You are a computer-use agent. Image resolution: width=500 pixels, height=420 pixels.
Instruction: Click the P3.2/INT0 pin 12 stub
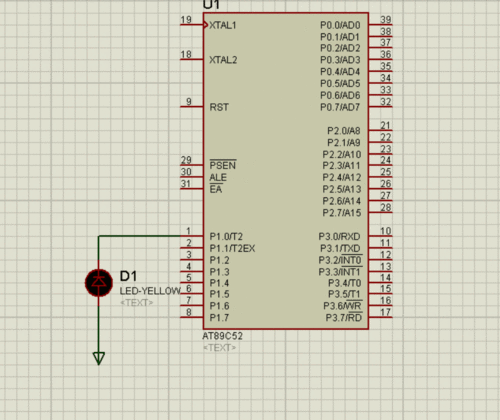point(380,260)
